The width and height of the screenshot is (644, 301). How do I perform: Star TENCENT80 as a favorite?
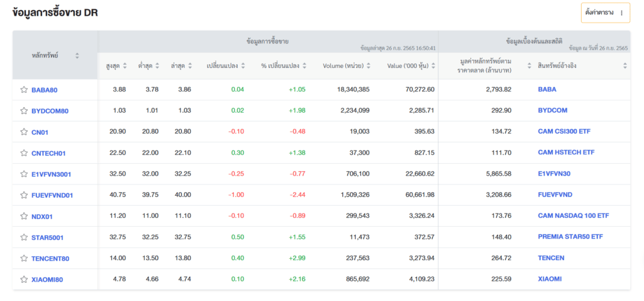24,258
